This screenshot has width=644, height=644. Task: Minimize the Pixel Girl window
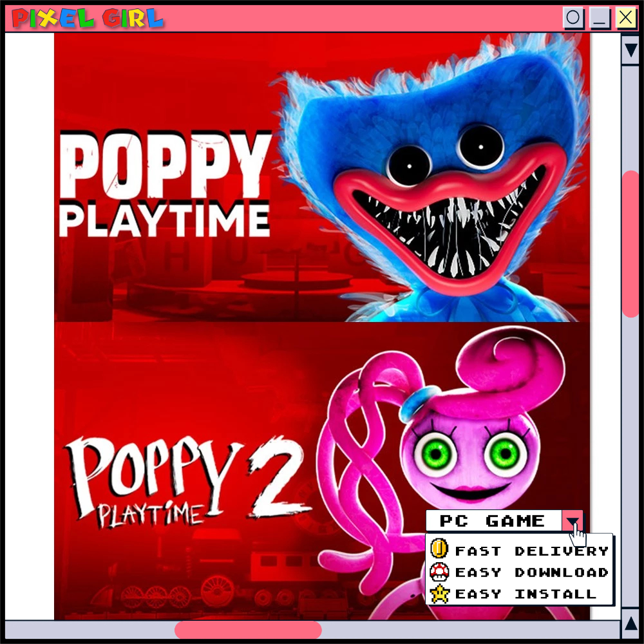600,17
